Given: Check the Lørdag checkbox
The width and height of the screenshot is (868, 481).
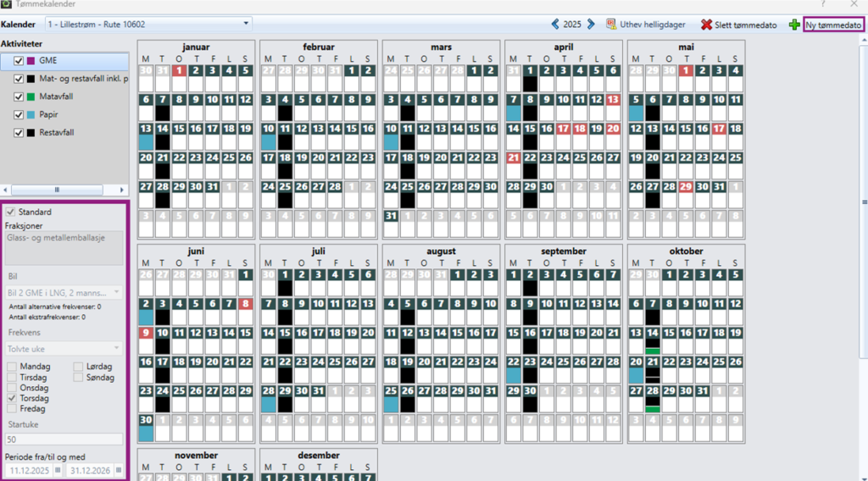Looking at the screenshot, I should [78, 367].
